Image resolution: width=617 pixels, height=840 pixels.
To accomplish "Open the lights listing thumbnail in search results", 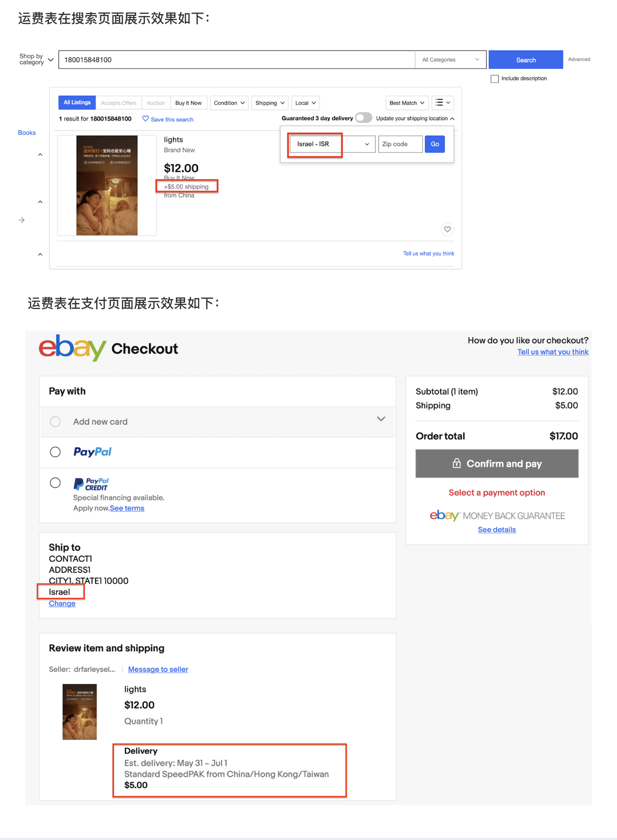I will point(107,185).
